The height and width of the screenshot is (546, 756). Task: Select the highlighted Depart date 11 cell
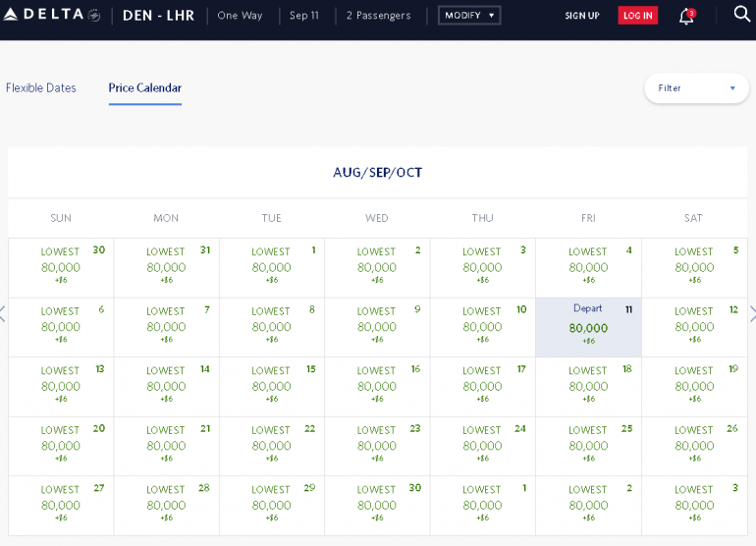[x=588, y=327]
